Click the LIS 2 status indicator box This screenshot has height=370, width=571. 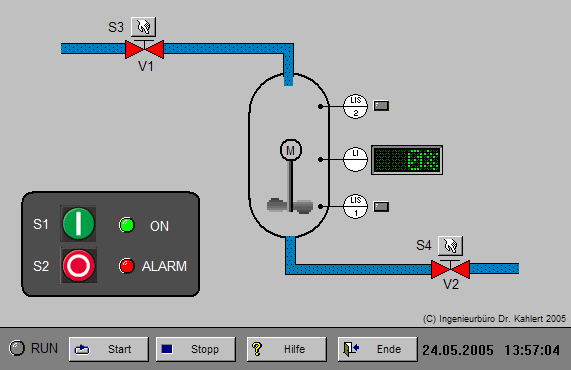pyautogui.click(x=381, y=106)
